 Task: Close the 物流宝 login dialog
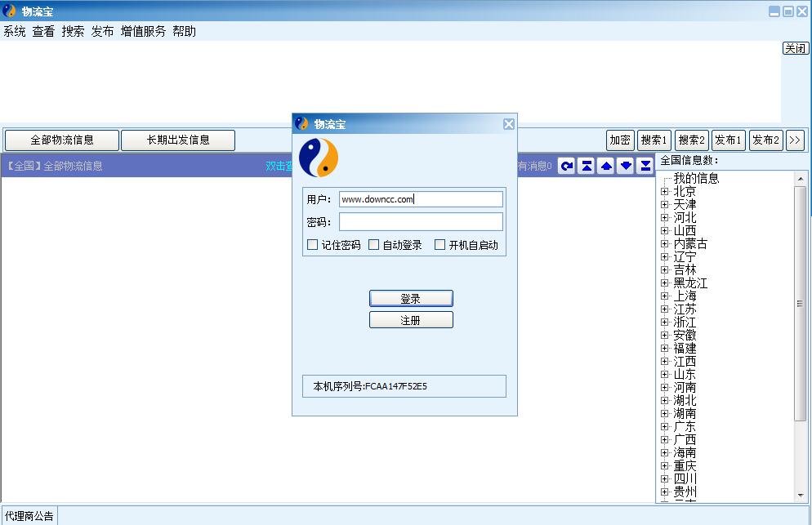[509, 124]
